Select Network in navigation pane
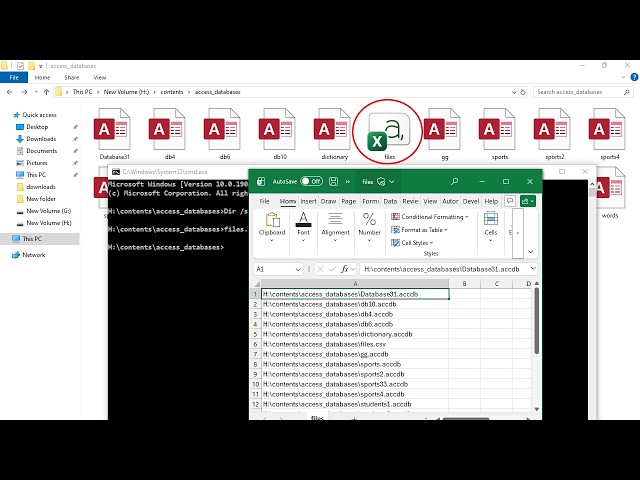Viewport: 640px width, 480px height. (33, 255)
